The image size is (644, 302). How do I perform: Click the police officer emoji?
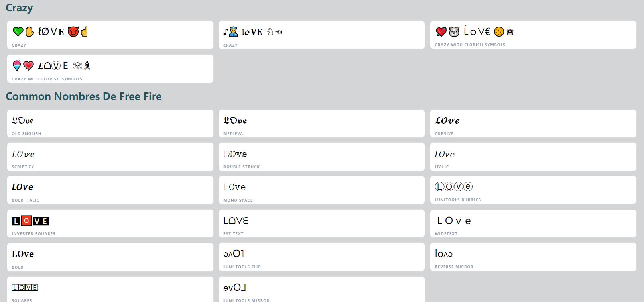233,31
